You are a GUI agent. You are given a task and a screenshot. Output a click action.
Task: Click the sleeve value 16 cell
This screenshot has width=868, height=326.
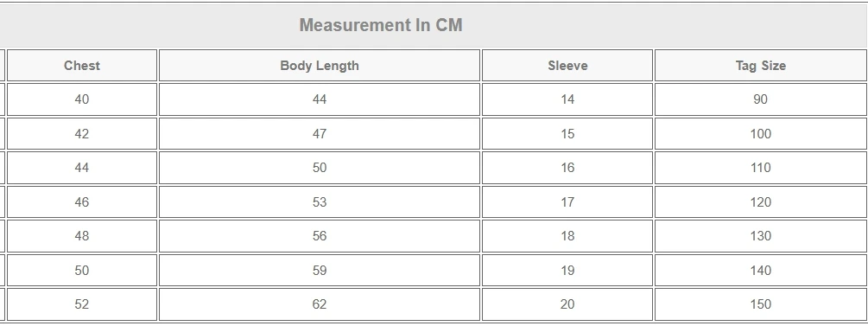[x=567, y=168]
